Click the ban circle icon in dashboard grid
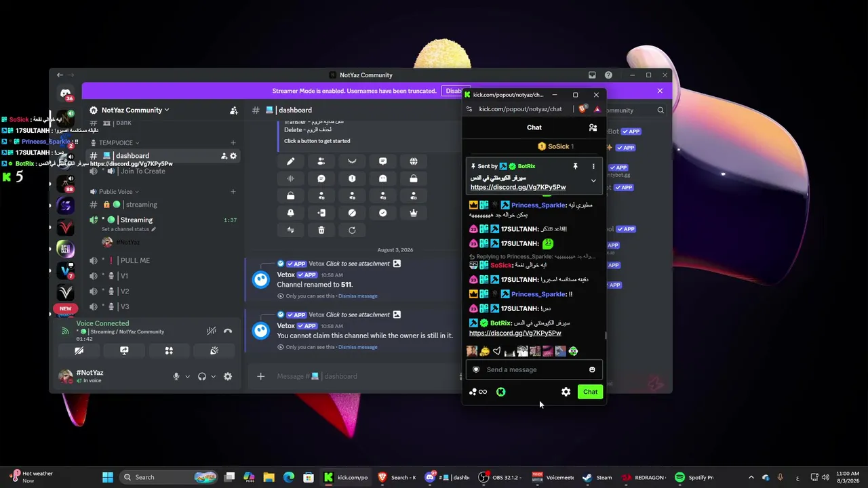868x488 pixels. tap(352, 213)
